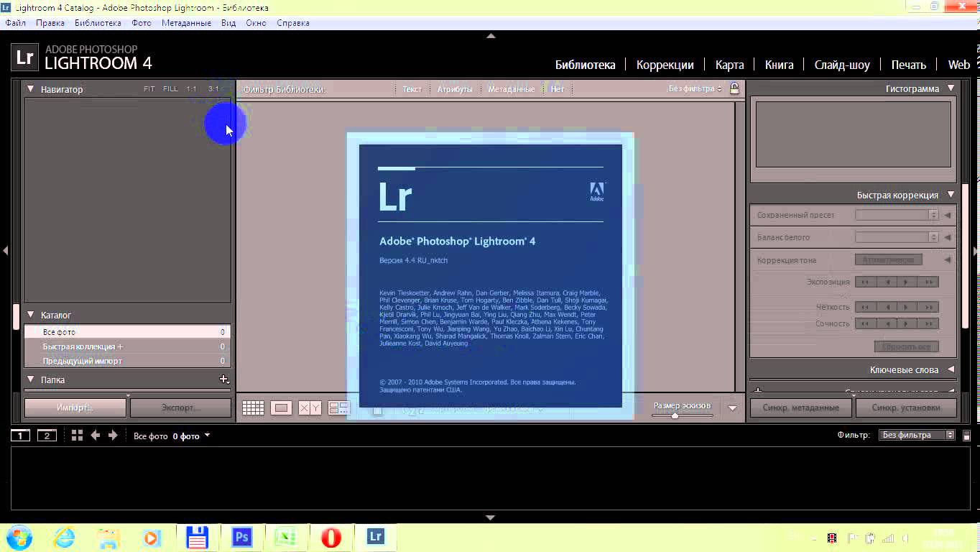This screenshot has height=552, width=980.
Task: Set the Navigator zoom to 1:1
Action: tap(192, 89)
